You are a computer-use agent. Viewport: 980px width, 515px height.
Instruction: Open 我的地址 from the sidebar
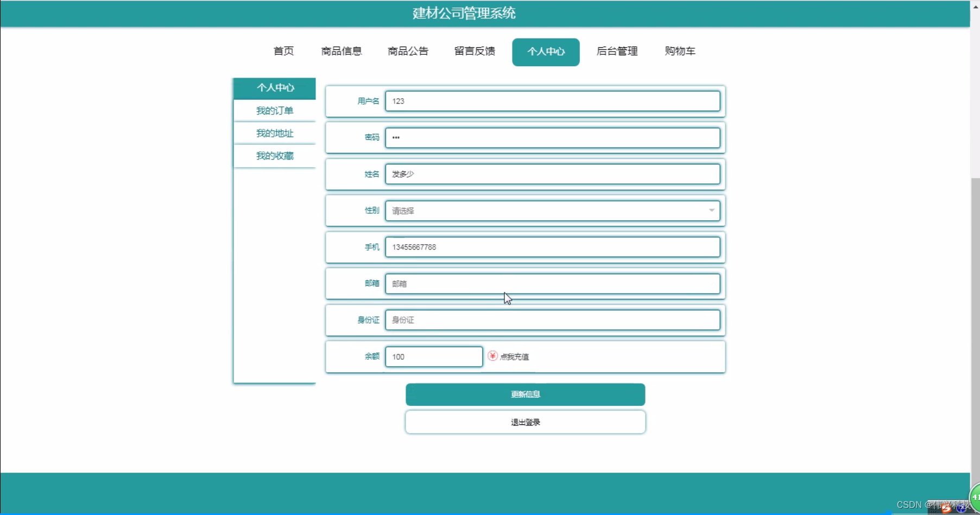pyautogui.click(x=274, y=133)
